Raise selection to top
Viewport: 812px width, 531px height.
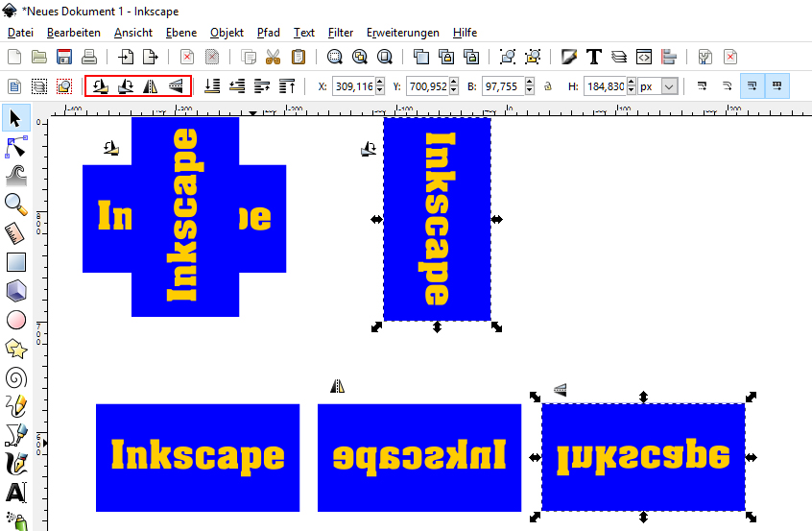click(x=287, y=86)
